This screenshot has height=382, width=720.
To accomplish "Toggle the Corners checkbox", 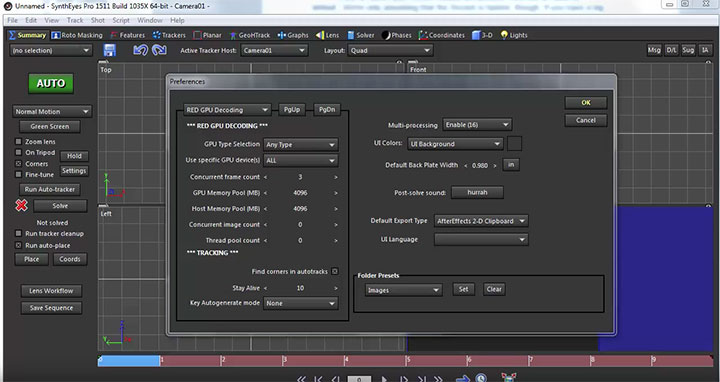I will [18, 163].
